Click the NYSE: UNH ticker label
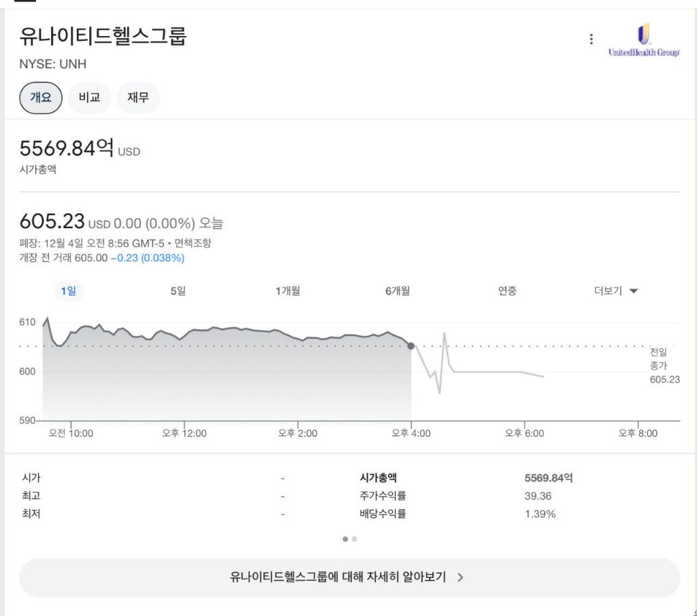The height and width of the screenshot is (616, 697). [52, 65]
